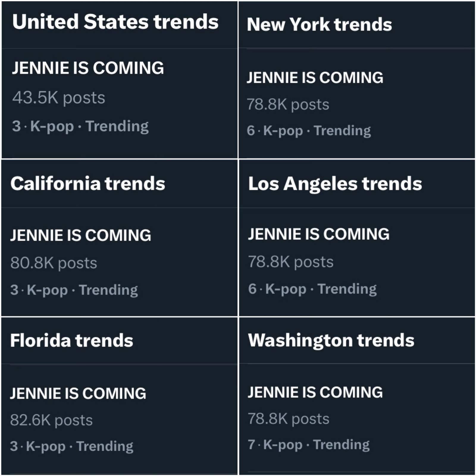The width and height of the screenshot is (476, 476).
Task: Click 7 · K-pop · Trending label
Action: click(x=309, y=445)
